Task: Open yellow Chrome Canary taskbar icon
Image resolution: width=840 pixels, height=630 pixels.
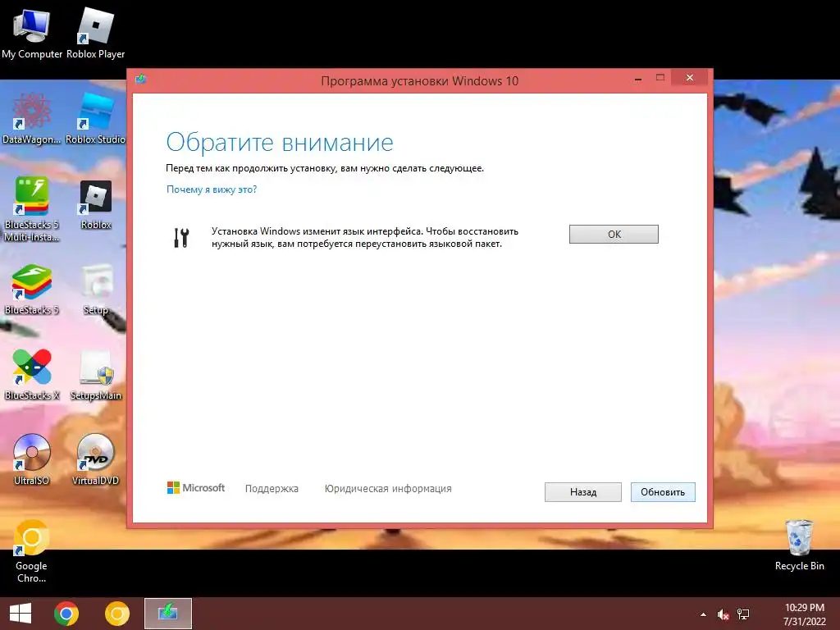Action: pos(117,614)
